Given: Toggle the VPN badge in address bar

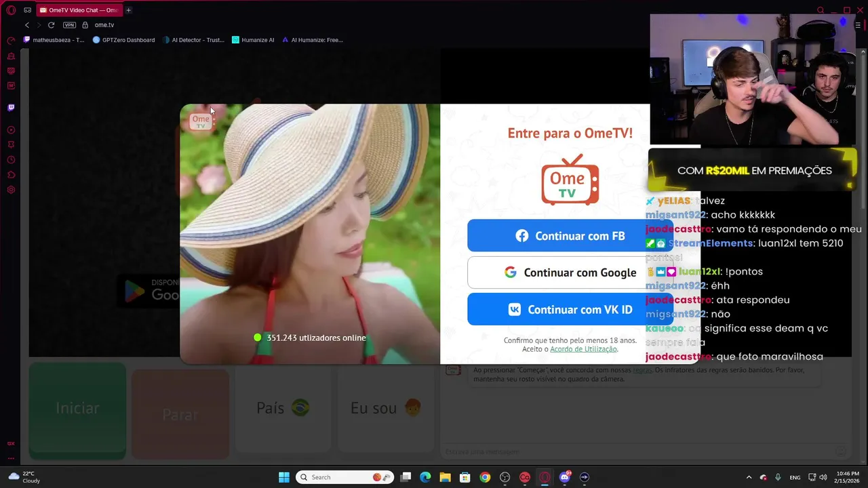Looking at the screenshot, I should 69,25.
